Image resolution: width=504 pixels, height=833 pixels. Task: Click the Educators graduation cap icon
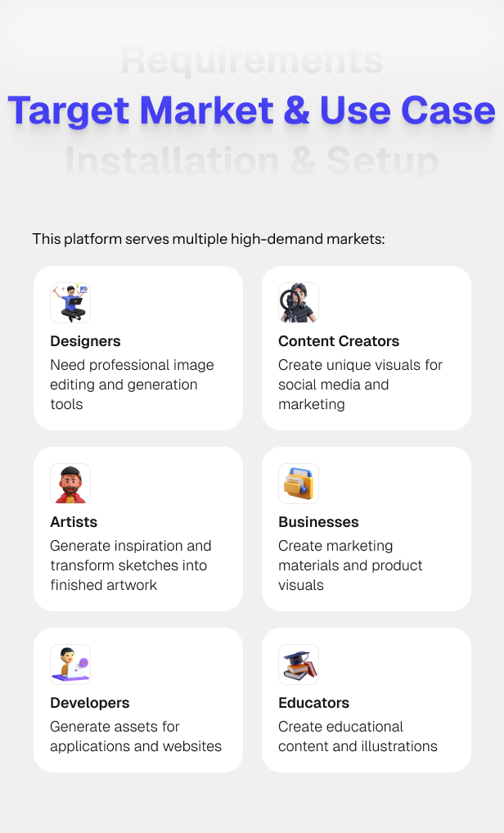click(x=298, y=664)
